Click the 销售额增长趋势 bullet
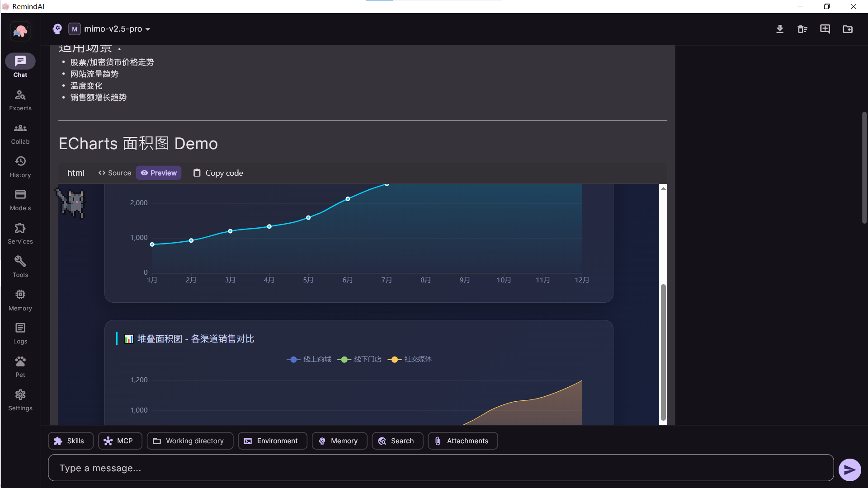 click(99, 98)
